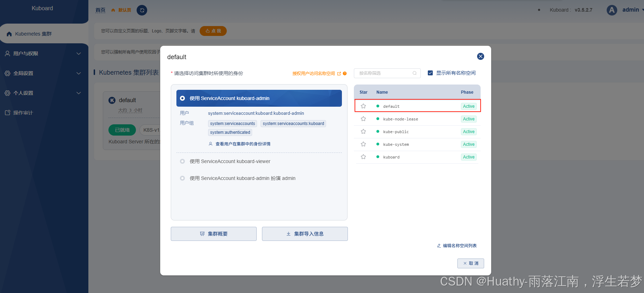Click Active badge of kuboard namespace
The image size is (644, 293).
tap(469, 157)
